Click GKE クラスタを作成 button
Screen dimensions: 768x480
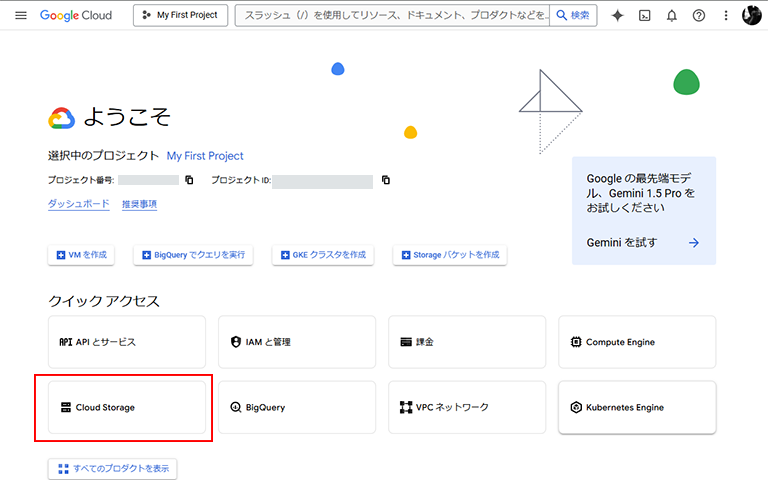[x=323, y=255]
